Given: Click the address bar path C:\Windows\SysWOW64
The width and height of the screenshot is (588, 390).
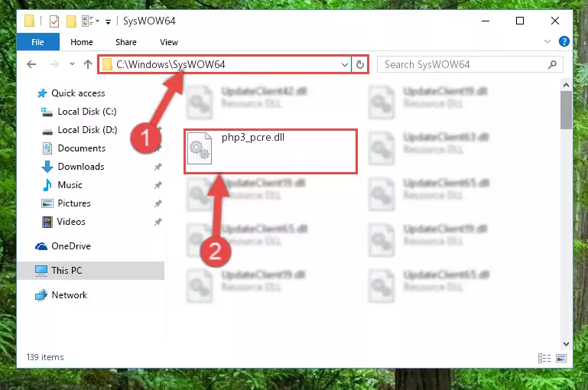Looking at the screenshot, I should [171, 64].
